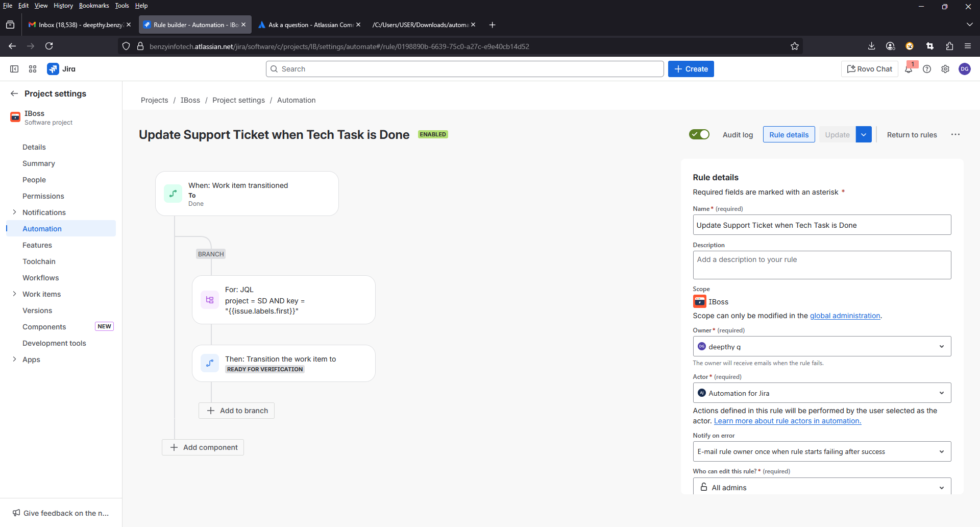Viewport: 980px width, 527px height.
Task: Open the DG profile avatar menu
Action: click(965, 69)
